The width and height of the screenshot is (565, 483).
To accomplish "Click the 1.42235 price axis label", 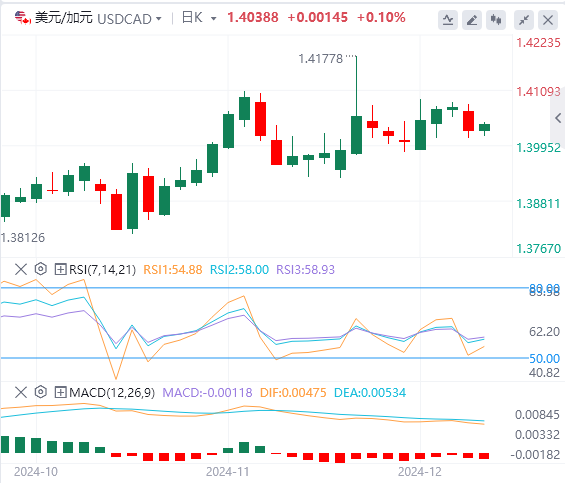I will pos(538,43).
